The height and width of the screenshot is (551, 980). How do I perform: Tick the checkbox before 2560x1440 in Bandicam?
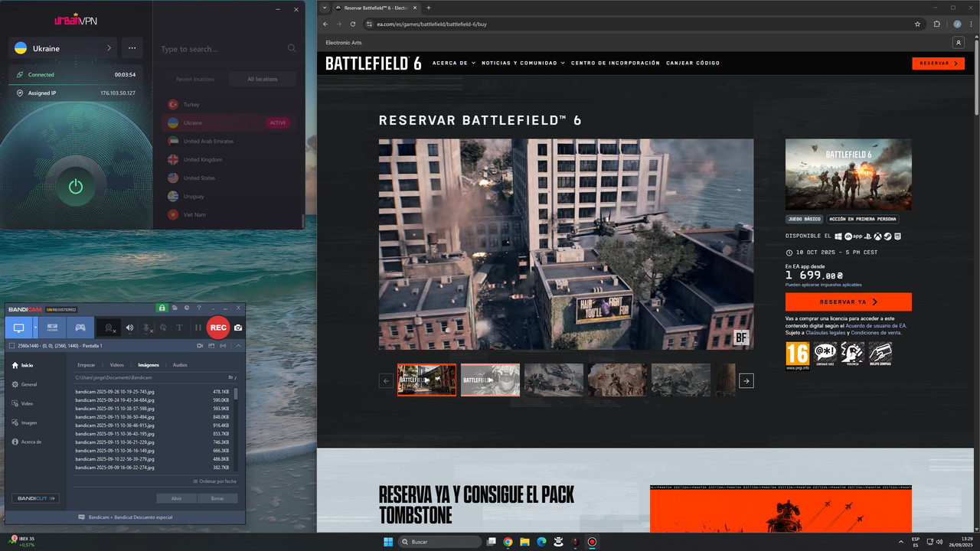coord(11,346)
